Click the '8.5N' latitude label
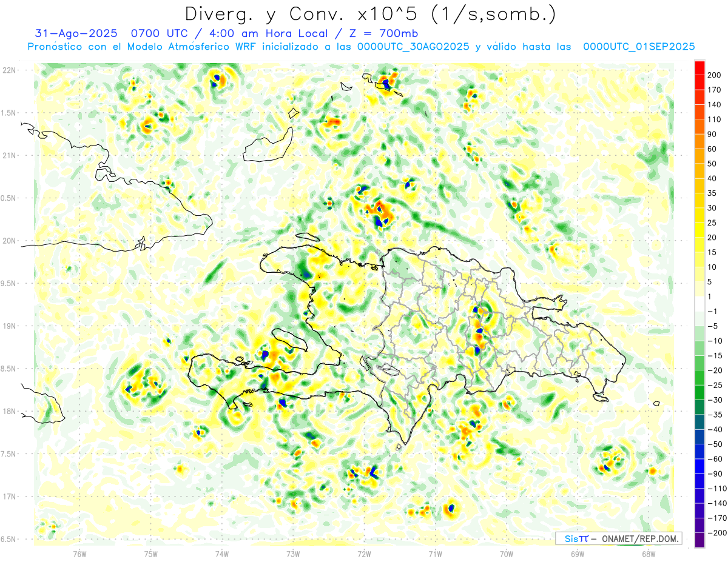This screenshot has width=728, height=562. coord(9,369)
